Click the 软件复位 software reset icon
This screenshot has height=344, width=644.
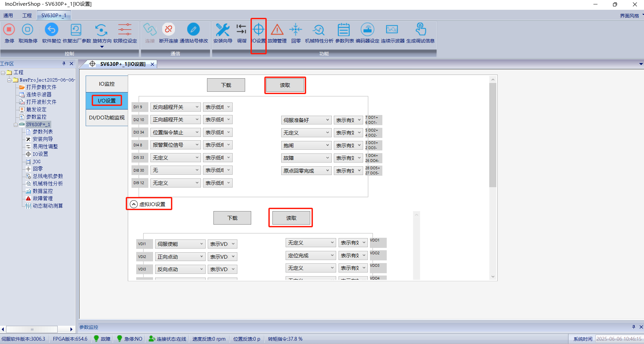click(51, 30)
